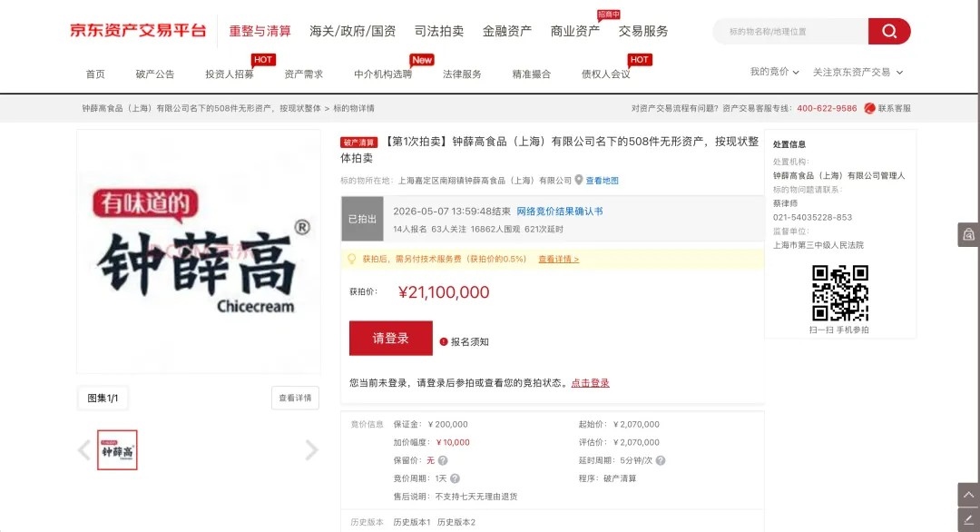Open the 报名须知 link

pyautogui.click(x=469, y=342)
